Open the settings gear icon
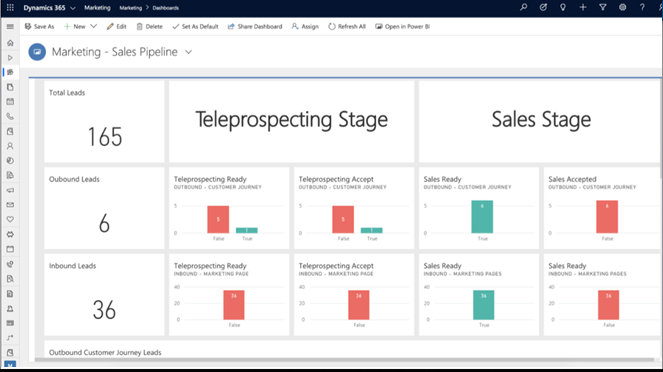663x372 pixels. (622, 7)
